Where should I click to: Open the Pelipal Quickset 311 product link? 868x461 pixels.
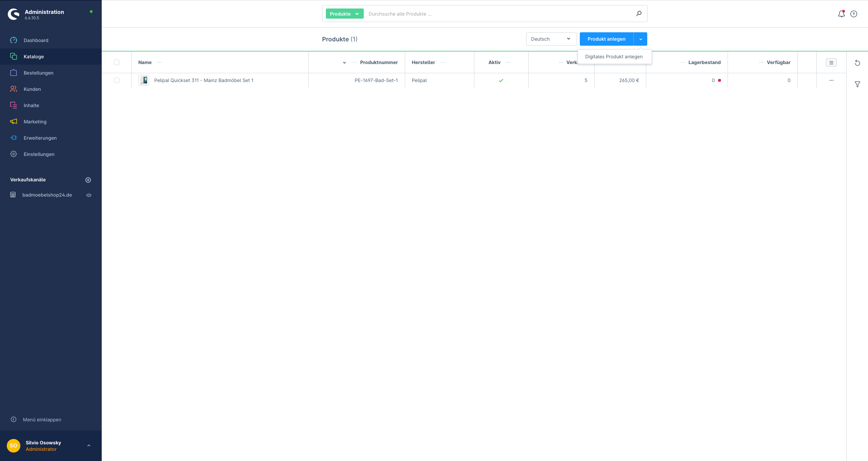point(203,80)
